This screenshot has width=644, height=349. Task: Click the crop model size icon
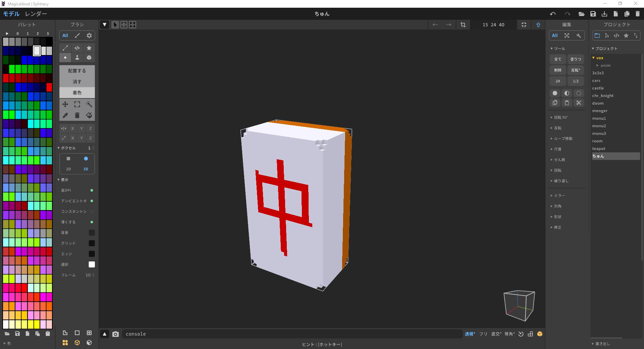click(463, 24)
